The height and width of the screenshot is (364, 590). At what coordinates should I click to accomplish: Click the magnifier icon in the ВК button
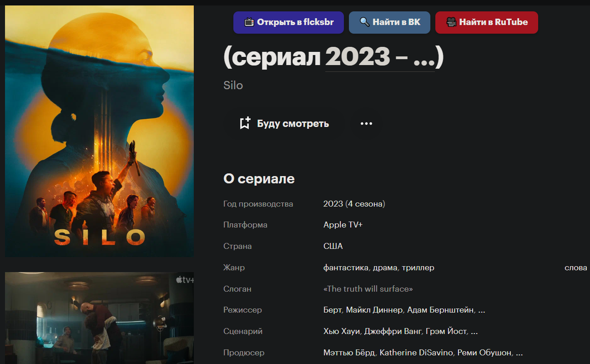pyautogui.click(x=364, y=22)
